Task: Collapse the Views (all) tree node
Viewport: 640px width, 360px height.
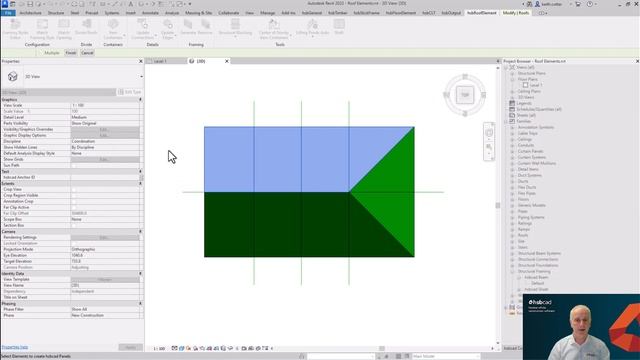Action: (x=506, y=67)
